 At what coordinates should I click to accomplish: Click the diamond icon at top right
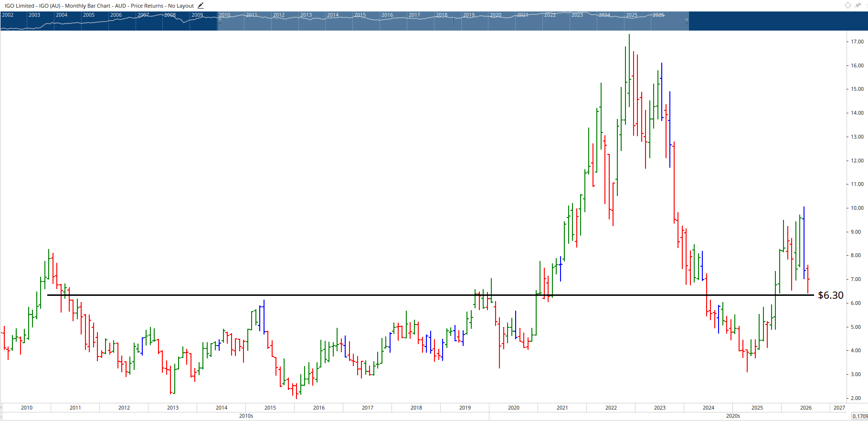[847, 5]
